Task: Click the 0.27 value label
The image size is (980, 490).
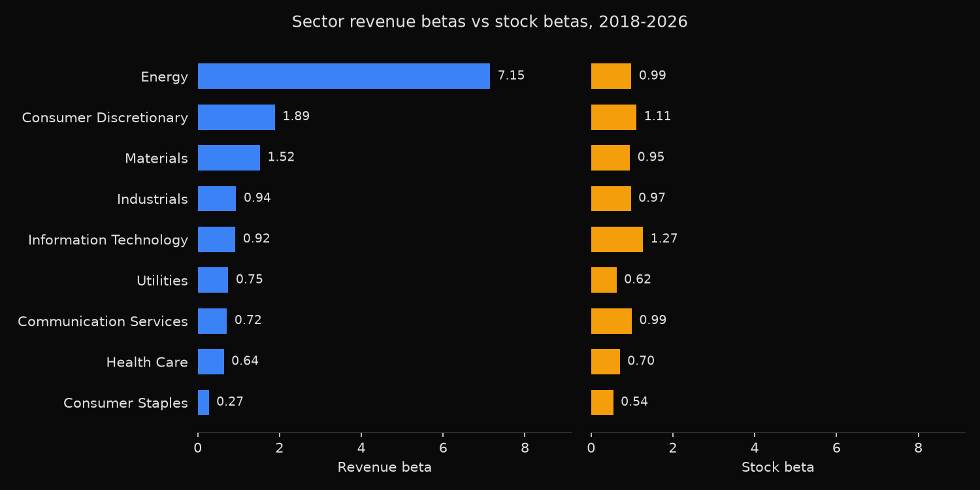Action: [x=230, y=402]
